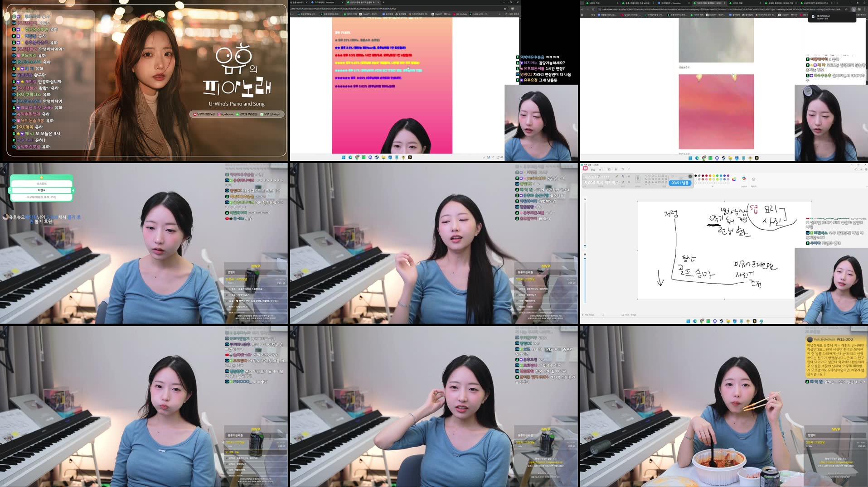Select the Pencil tool in Paint
868x487 pixels.
tap(617, 176)
